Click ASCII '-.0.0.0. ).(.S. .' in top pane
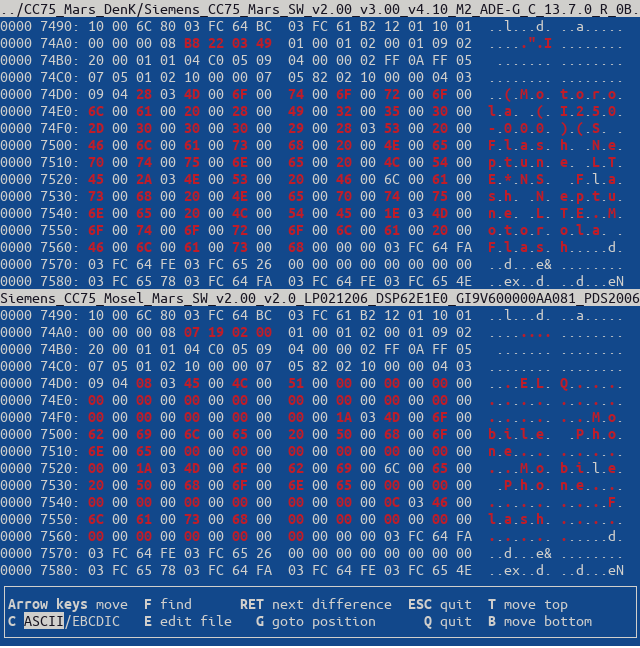The width and height of the screenshot is (640, 648). [x=555, y=128]
